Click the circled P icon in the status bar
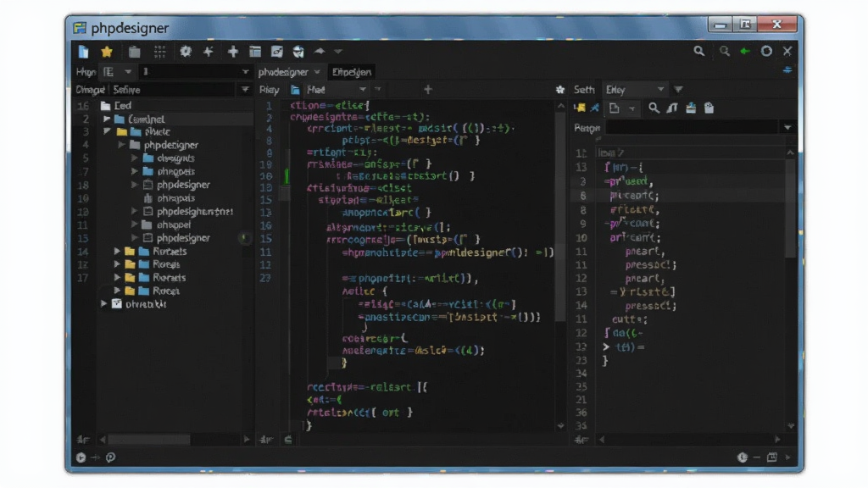868x488 pixels. [x=111, y=457]
